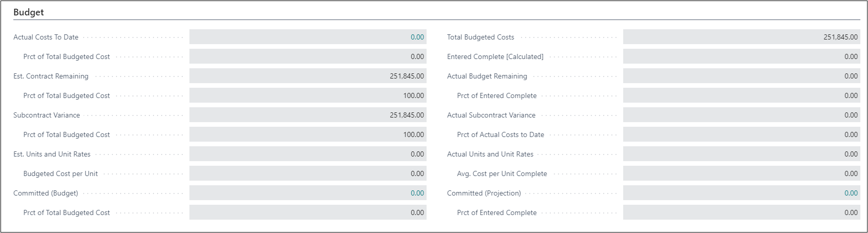Select the Est. Contract Remaining field

[x=307, y=76]
